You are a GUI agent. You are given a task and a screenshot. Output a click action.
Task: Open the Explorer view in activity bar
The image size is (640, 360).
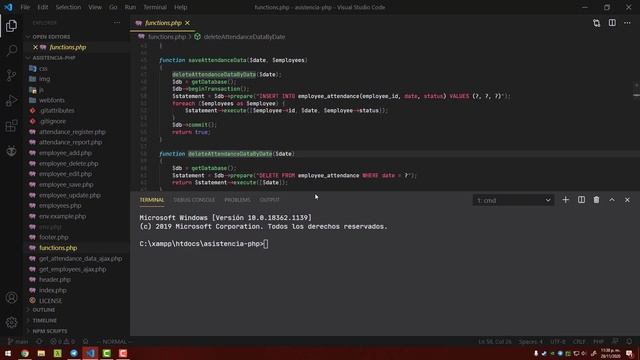click(x=11, y=26)
